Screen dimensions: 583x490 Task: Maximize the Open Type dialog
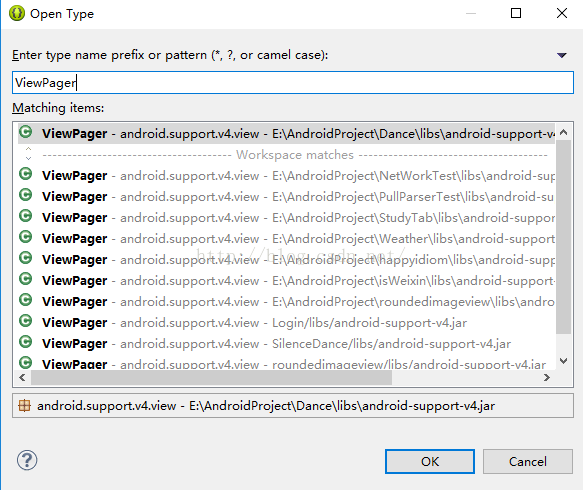516,13
